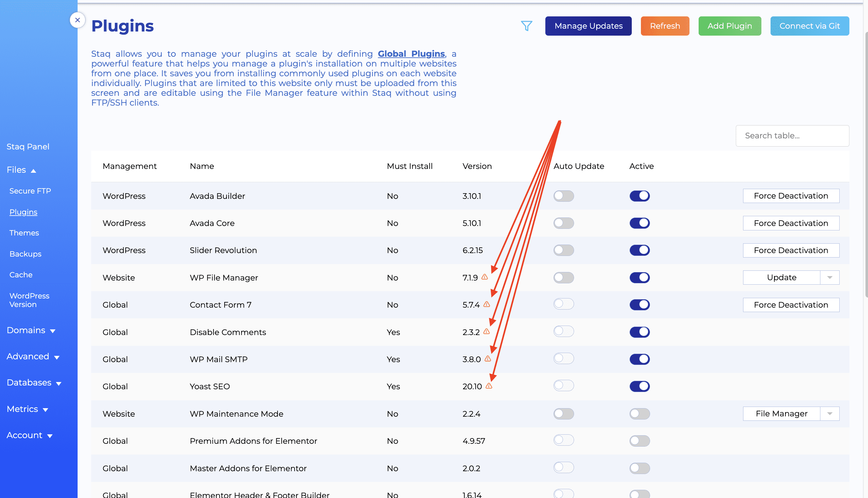Turn on the Active toggle for WP Maintenance Mode
Screen dimensions: 868x498
[x=640, y=414]
